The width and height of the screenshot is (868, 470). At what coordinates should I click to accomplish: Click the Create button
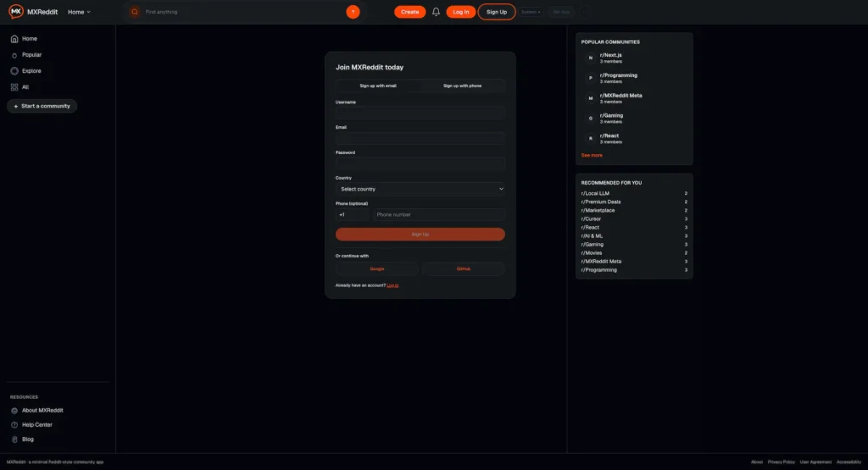(x=409, y=12)
